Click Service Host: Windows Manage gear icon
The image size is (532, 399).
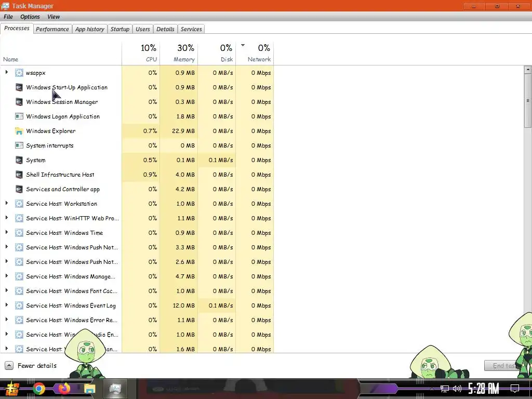19,276
